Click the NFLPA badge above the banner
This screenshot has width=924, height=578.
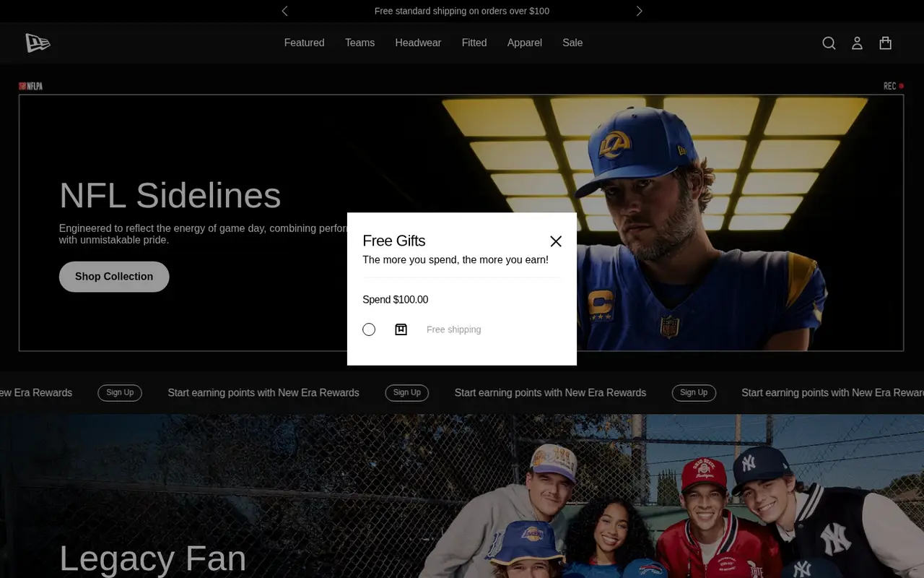pyautogui.click(x=31, y=86)
